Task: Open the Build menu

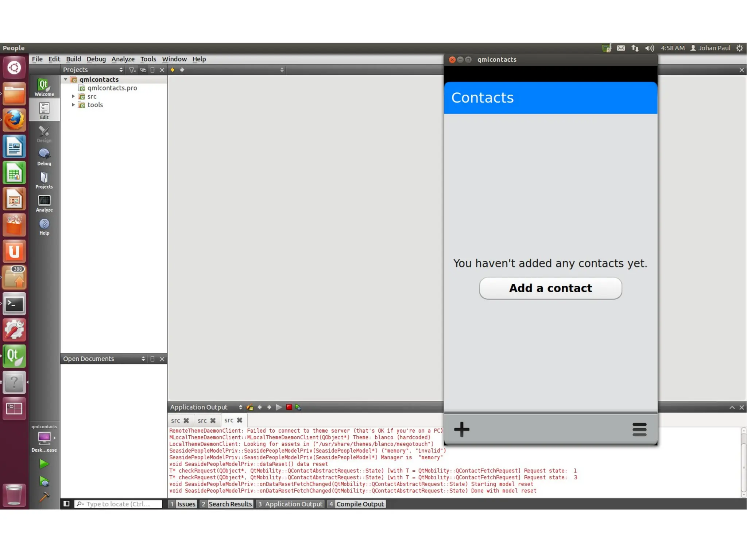Action: [x=73, y=59]
